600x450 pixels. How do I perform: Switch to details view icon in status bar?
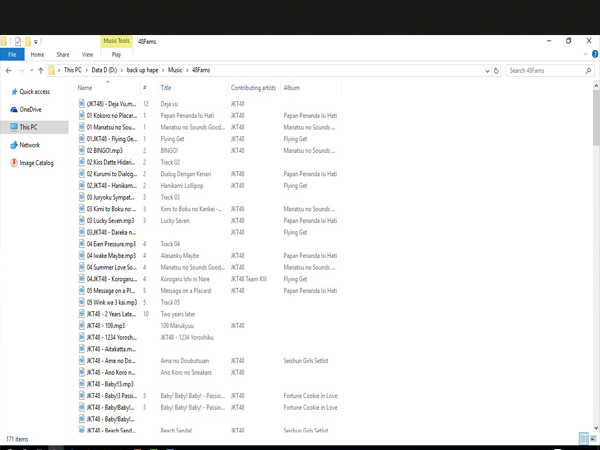(x=584, y=438)
